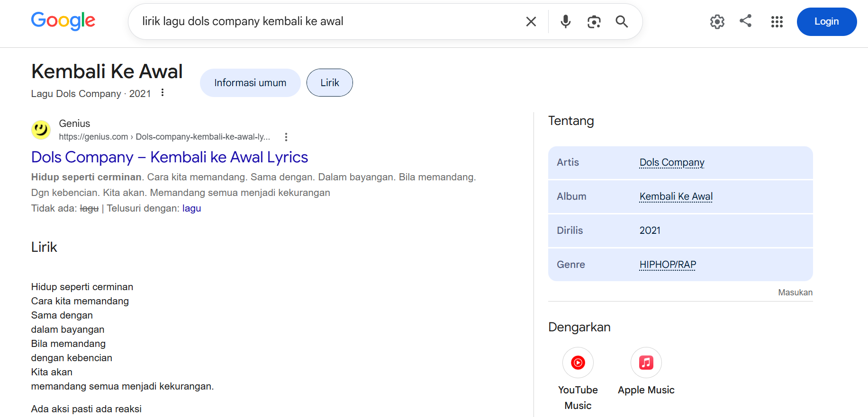
Task: Click lyric 'memandang semua menjadi kekurangan.'
Action: pyautogui.click(x=123, y=386)
